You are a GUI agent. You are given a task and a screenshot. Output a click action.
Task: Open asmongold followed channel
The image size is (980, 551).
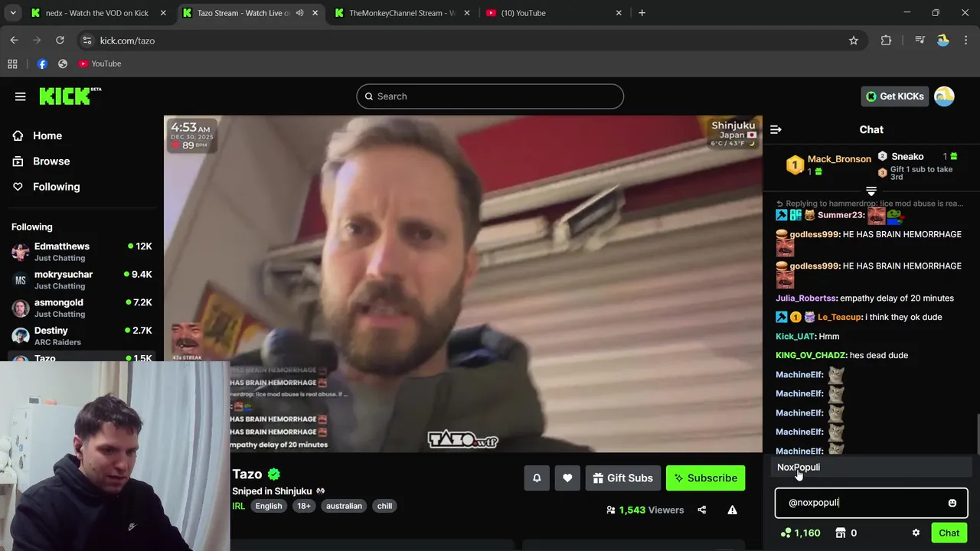[x=82, y=308]
